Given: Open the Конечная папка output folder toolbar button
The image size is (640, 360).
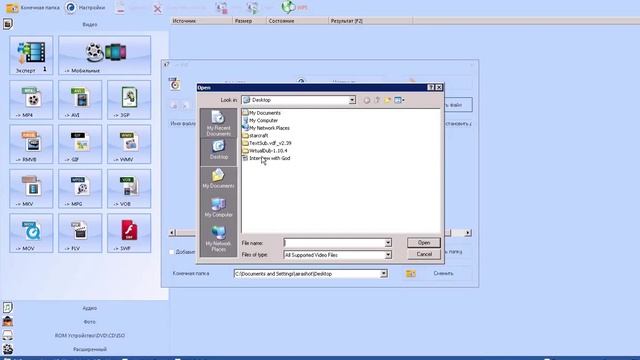Looking at the screenshot, I should (33, 7).
